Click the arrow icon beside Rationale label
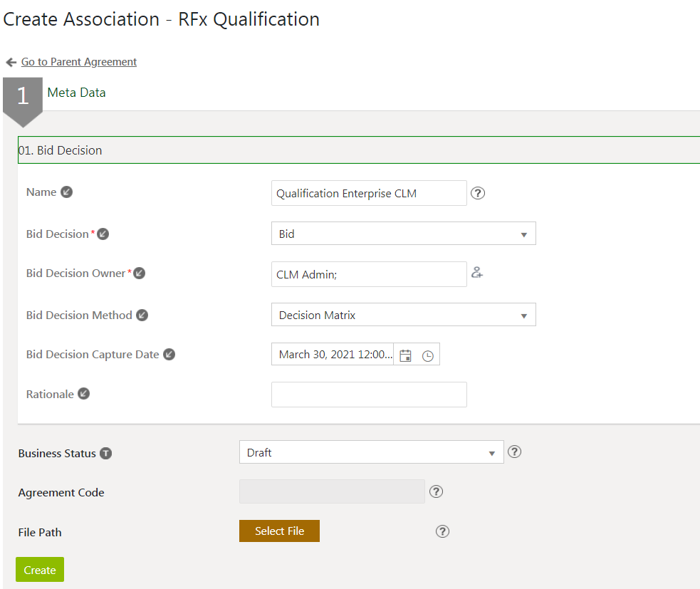This screenshot has width=700, height=589. [x=84, y=394]
